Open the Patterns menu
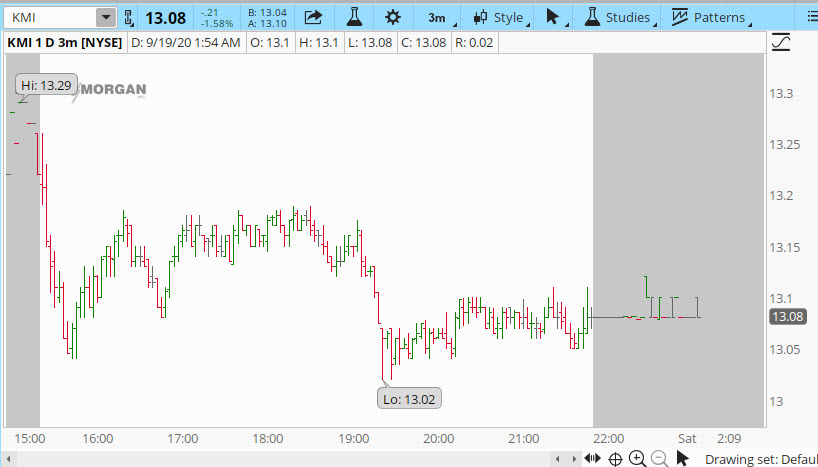818x467 pixels. point(710,17)
